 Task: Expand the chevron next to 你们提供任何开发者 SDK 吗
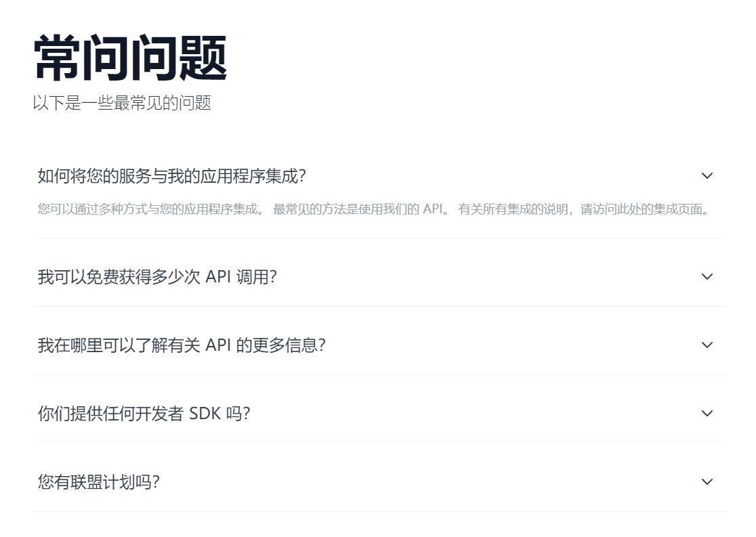pos(707,414)
